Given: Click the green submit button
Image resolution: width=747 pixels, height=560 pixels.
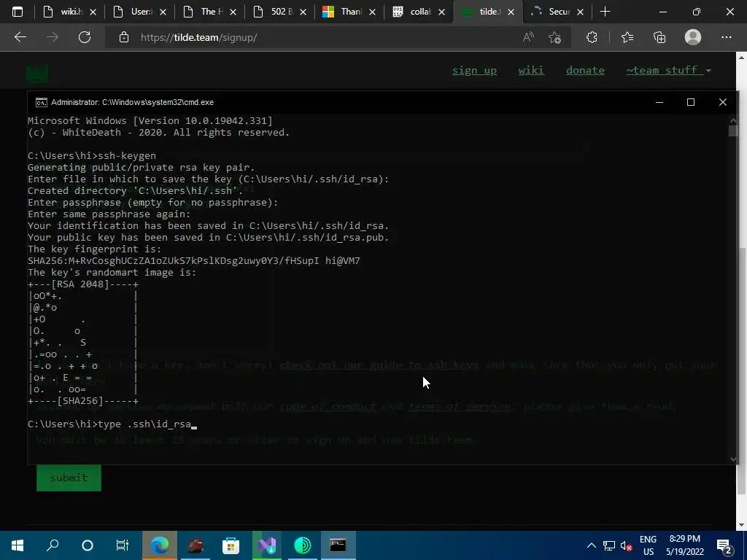Looking at the screenshot, I should tap(69, 478).
